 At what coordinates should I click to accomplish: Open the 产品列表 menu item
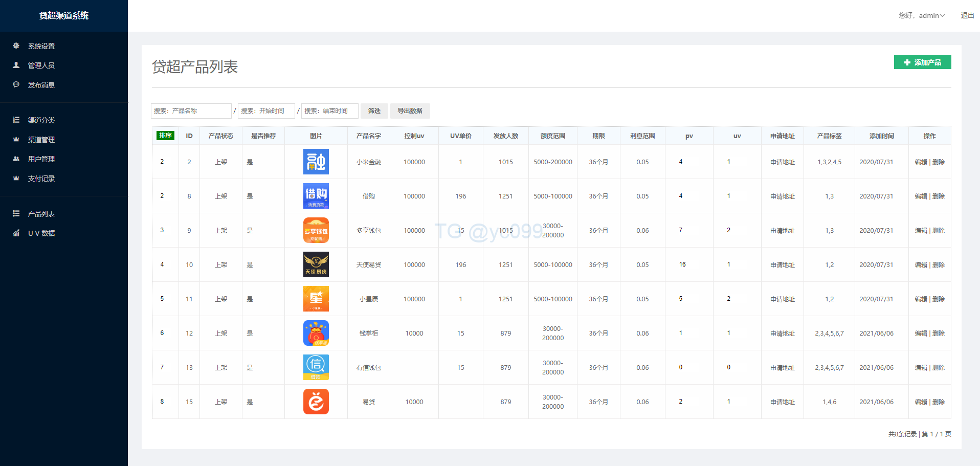click(x=41, y=214)
